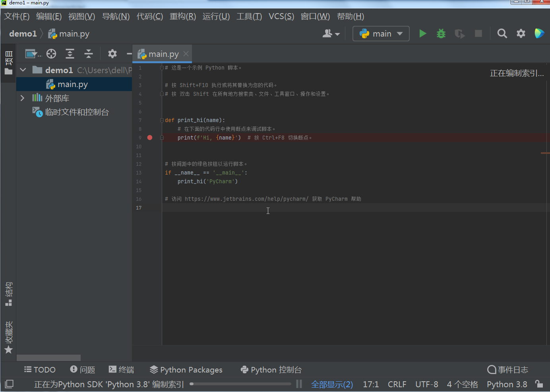
Task: Collapse the demo1 project folder
Action: [x=23, y=70]
